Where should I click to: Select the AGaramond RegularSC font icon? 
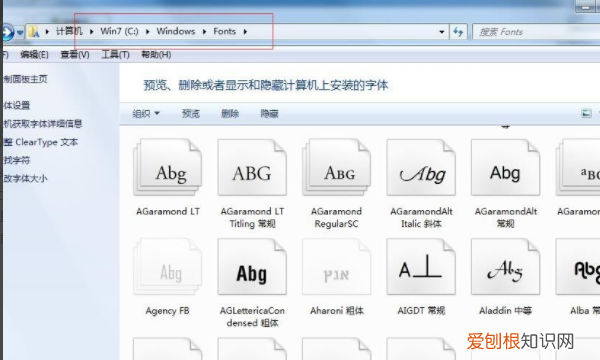(336, 168)
